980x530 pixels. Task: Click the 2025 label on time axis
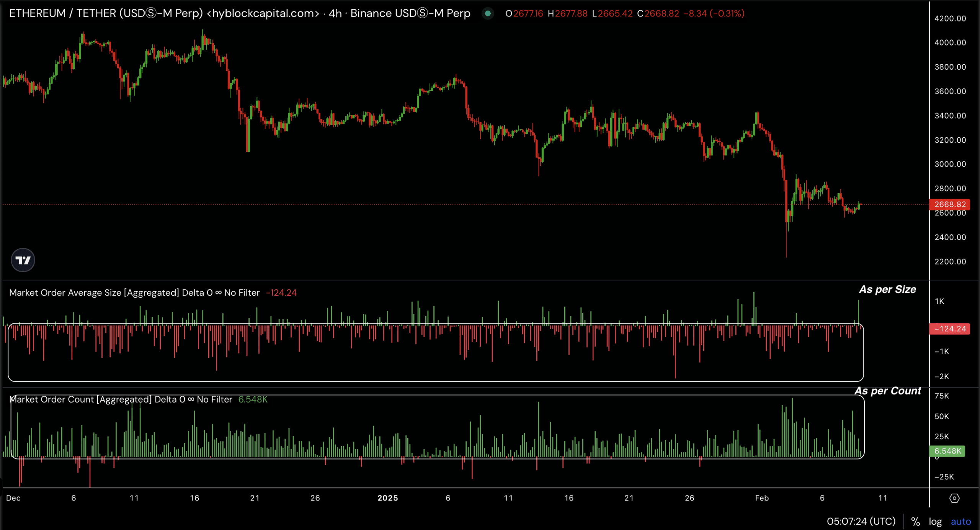(x=387, y=498)
